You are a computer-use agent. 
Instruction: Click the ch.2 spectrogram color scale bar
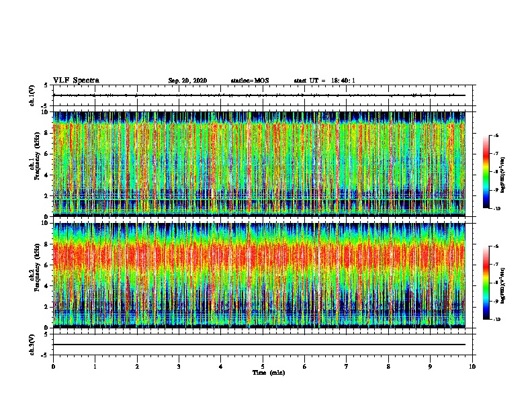tap(486, 283)
